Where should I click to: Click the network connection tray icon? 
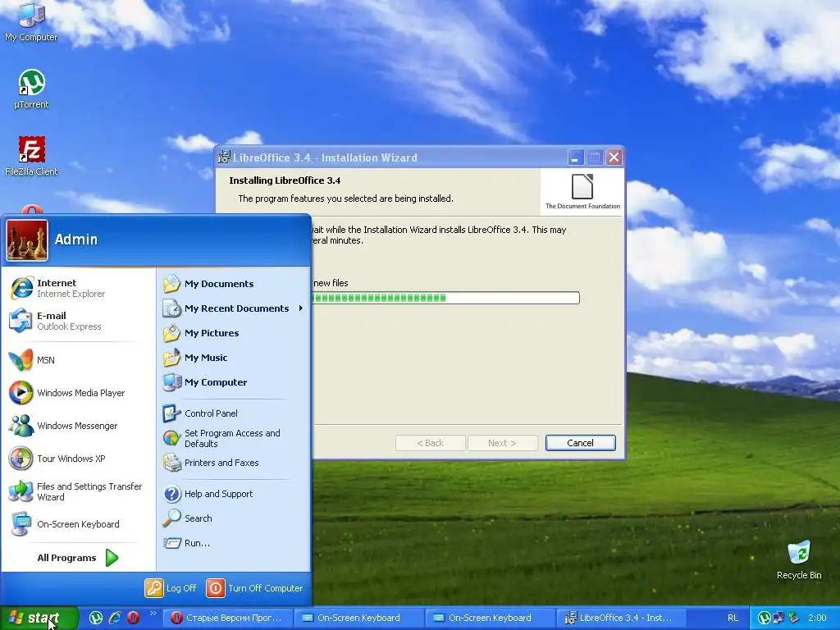(778, 618)
